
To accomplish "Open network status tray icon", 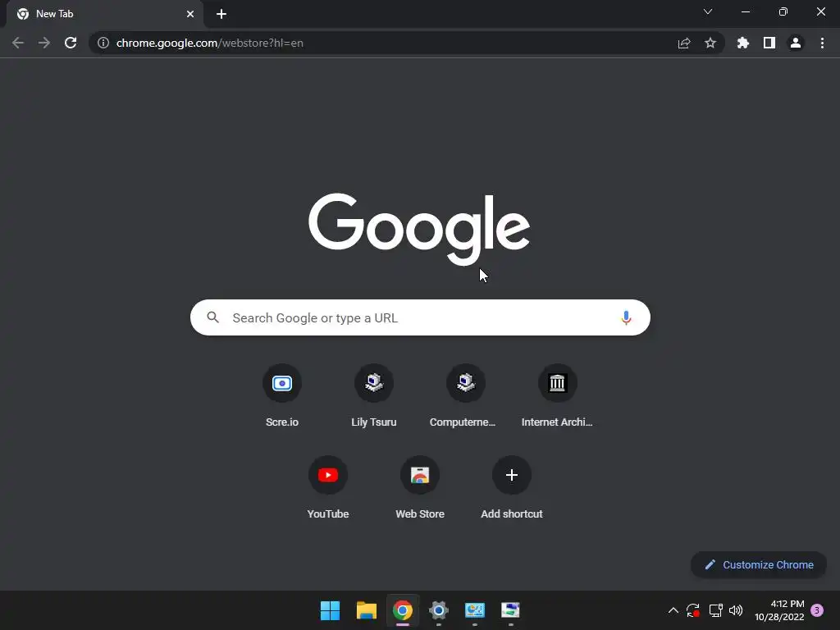I will (715, 610).
